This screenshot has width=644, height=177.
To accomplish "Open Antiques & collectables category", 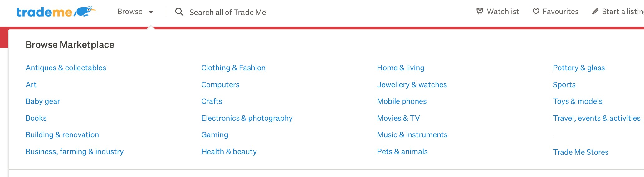I will point(66,68).
